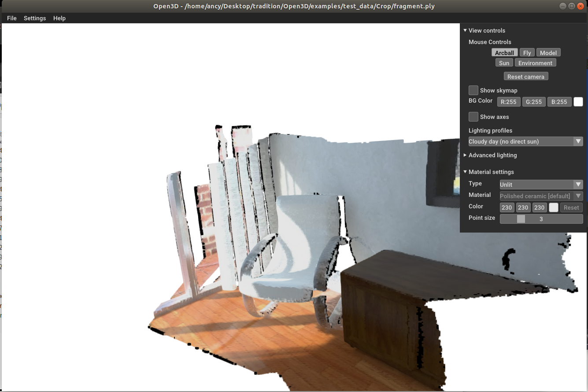The image size is (588, 392).
Task: Open the File menu
Action: tap(11, 18)
